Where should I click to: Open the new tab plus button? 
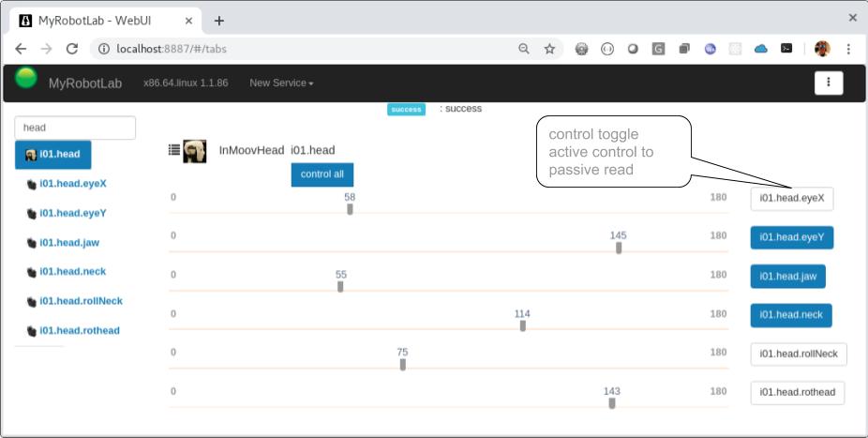(219, 21)
